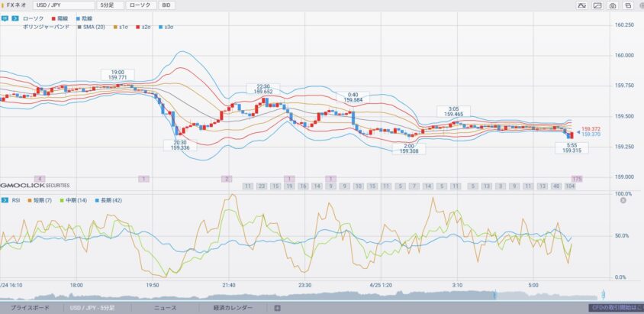This screenshot has width=644, height=314.
Task: Expand the ローソク chart type dropdown
Action: click(140, 5)
